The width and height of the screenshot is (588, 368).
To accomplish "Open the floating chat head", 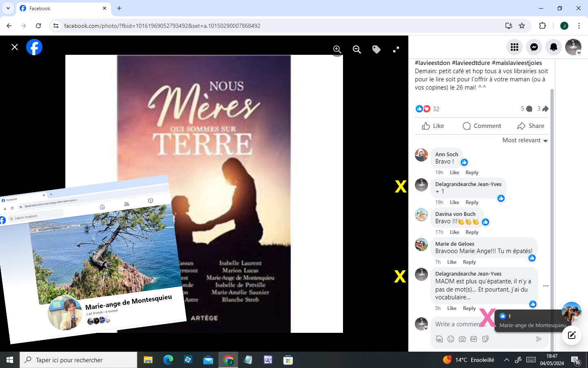I will pos(572,312).
